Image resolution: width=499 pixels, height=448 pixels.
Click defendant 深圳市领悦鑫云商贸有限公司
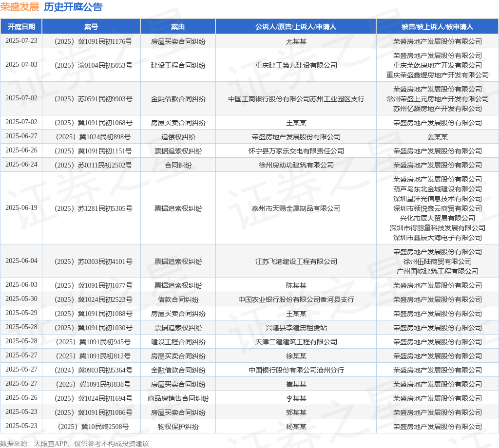tap(437, 208)
